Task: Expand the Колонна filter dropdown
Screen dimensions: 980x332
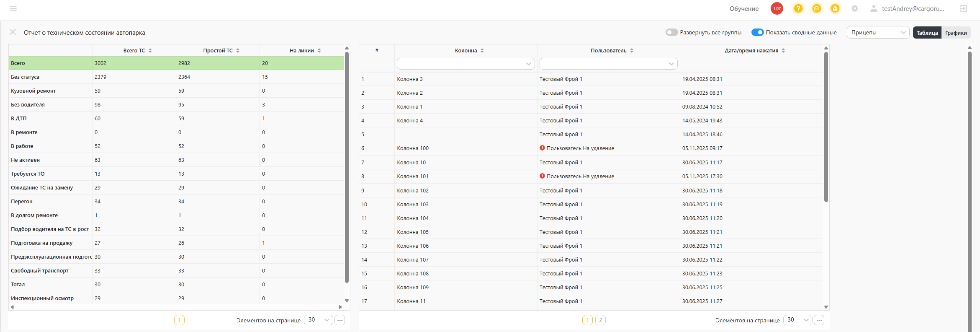Action: tap(466, 64)
